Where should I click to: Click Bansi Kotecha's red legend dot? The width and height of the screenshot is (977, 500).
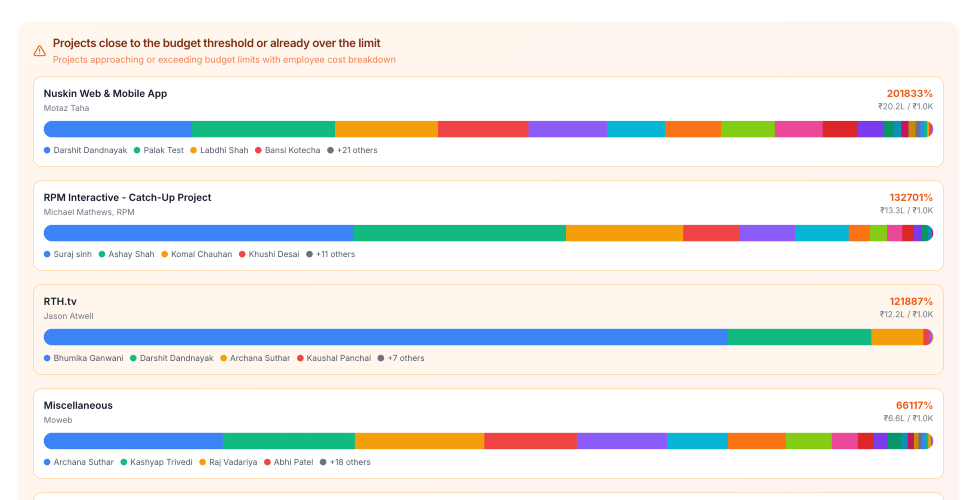click(258, 150)
